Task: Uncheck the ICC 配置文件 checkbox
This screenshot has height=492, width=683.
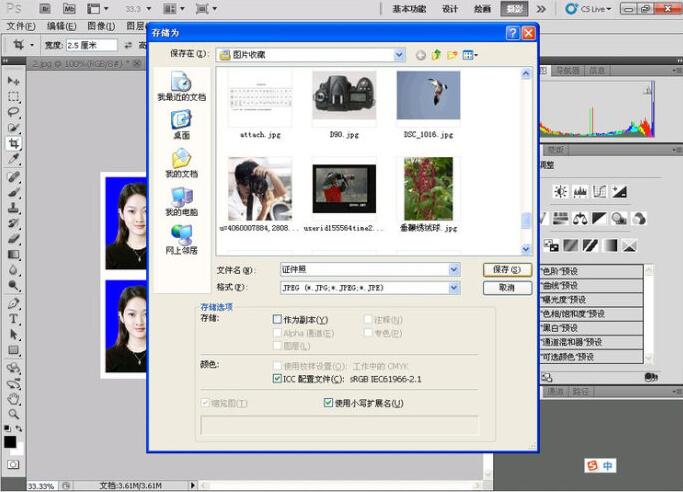Action: [278, 379]
